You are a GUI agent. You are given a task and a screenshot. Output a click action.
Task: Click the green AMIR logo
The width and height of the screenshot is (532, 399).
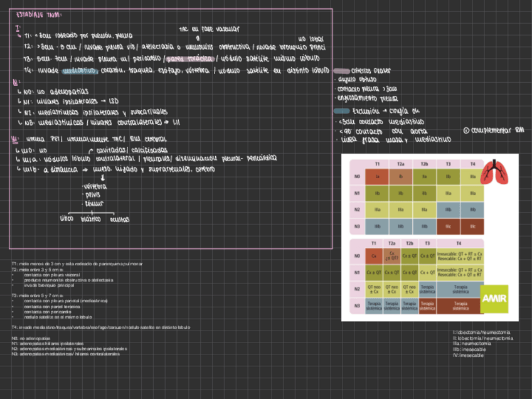coord(494,299)
